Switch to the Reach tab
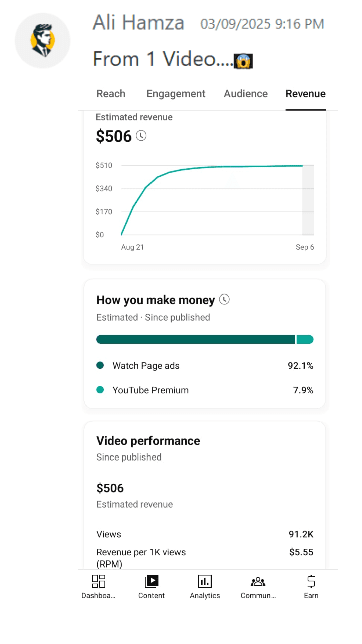The image size is (362, 644). pyautogui.click(x=111, y=94)
